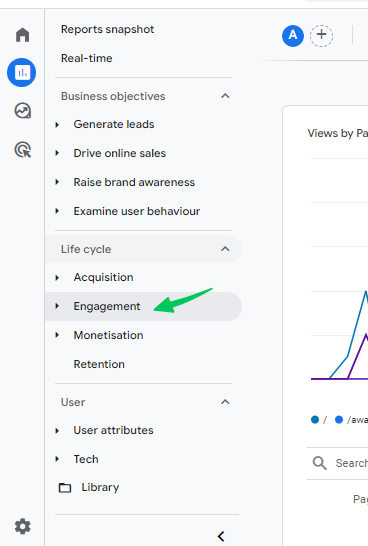Open Admin settings gear icon

(23, 526)
